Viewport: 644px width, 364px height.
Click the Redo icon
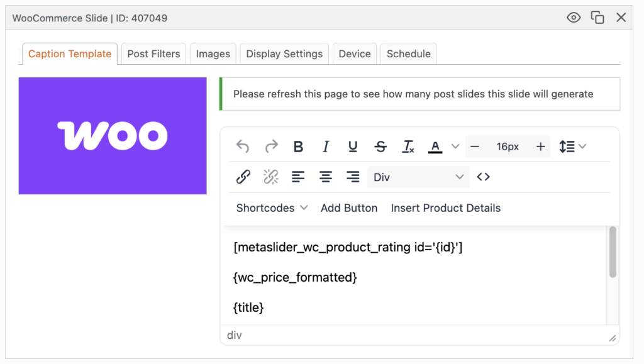click(270, 146)
